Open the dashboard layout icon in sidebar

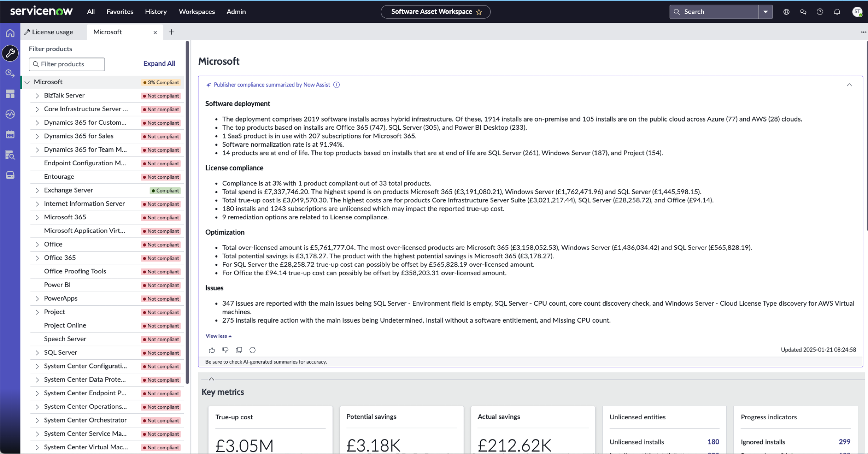10,94
